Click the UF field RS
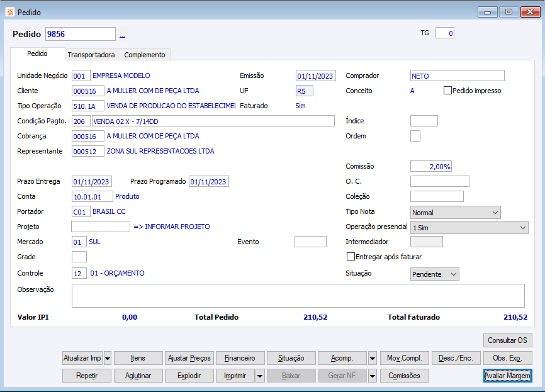 [305, 91]
